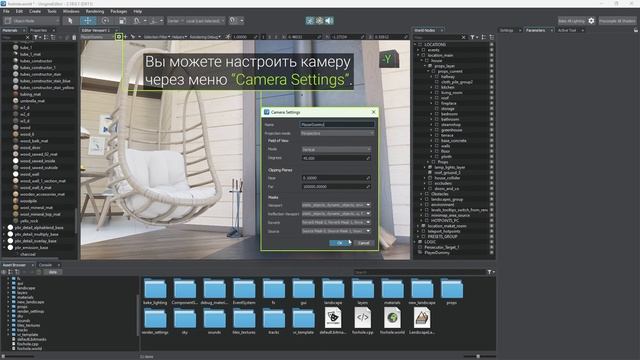Click the lock icon at Parameters panel corner
640x360 pixels.
coord(636,30)
